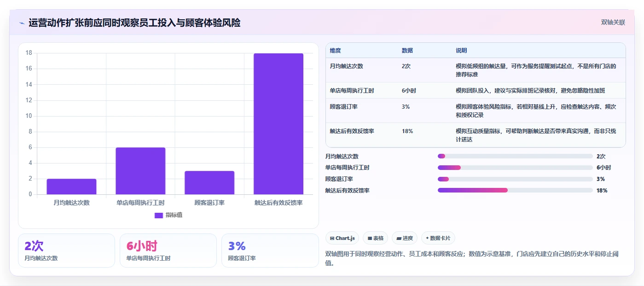Click the 2次 label beside progress bar
644x286 pixels.
[601, 157]
